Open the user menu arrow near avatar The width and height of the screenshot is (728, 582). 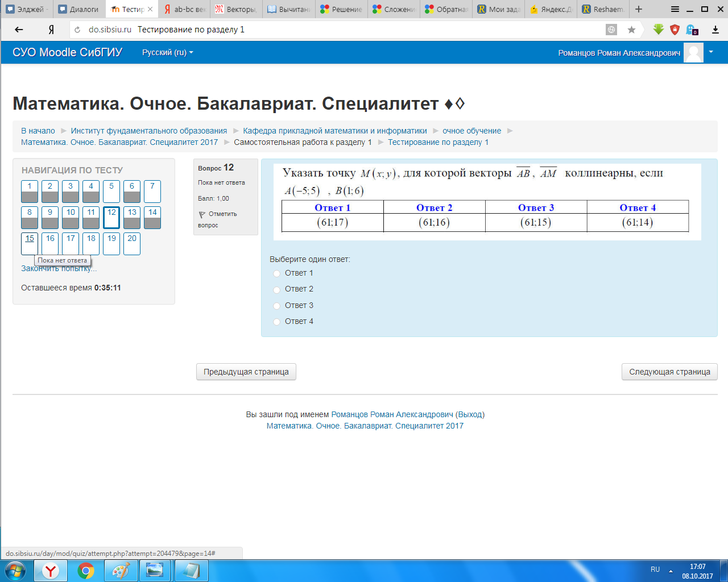pyautogui.click(x=710, y=52)
